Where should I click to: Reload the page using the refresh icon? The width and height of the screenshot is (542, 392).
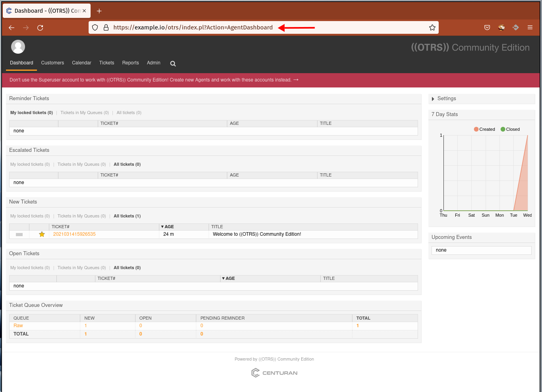(40, 27)
